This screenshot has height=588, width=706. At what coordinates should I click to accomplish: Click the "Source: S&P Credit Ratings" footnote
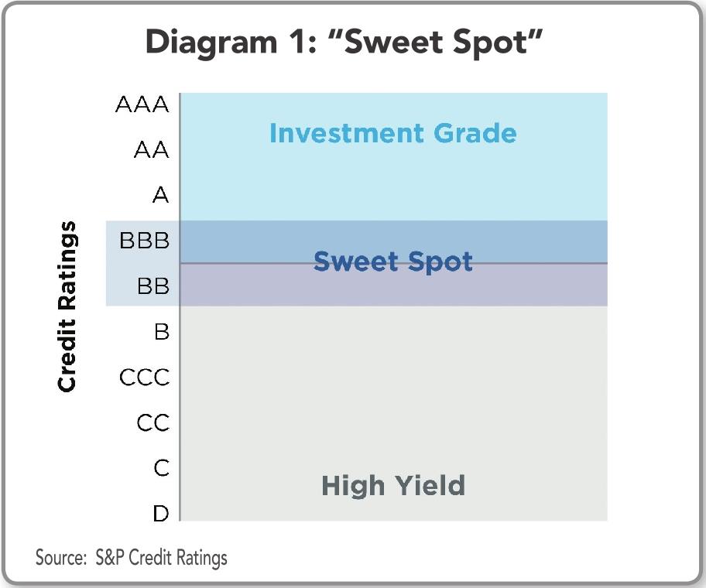tap(132, 557)
